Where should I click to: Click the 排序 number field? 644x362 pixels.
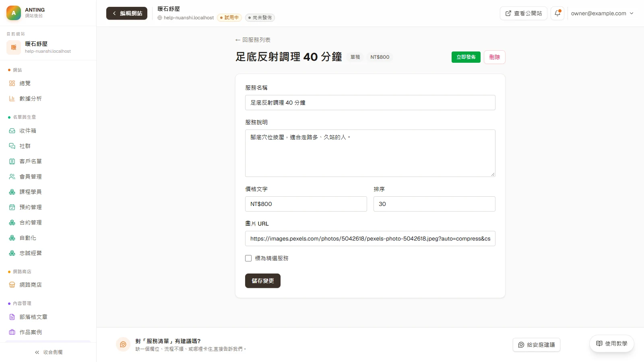(x=434, y=204)
